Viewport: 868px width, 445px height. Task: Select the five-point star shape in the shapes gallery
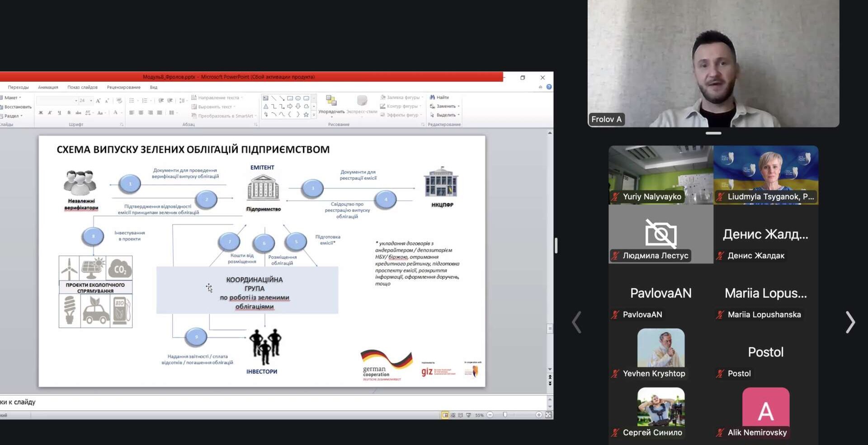point(306,115)
